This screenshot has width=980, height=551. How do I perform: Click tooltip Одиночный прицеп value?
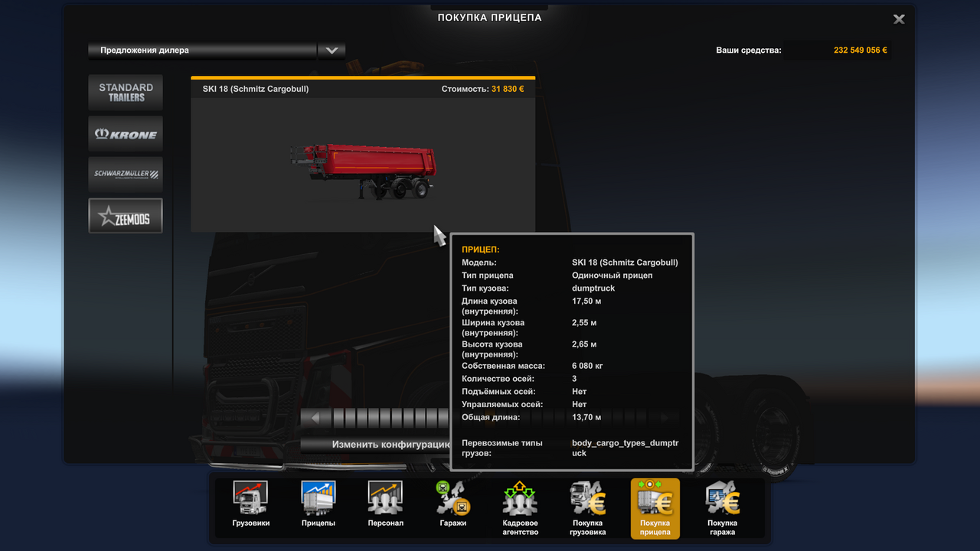click(x=612, y=275)
